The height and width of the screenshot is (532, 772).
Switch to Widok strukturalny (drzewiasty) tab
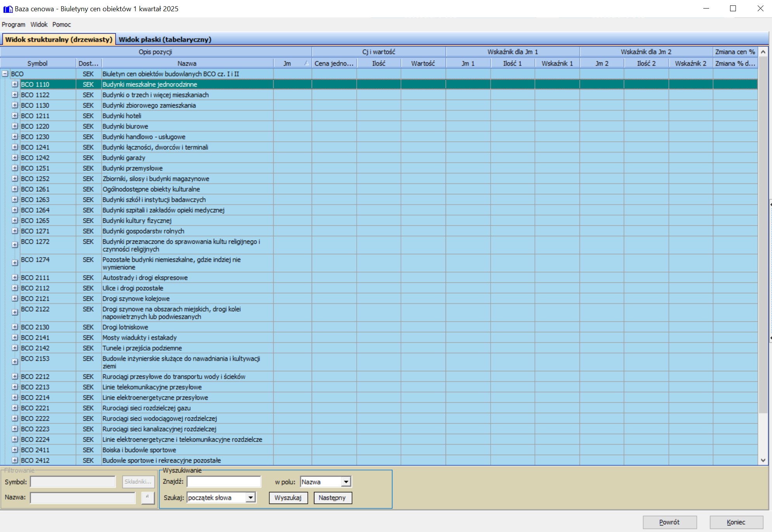tap(59, 40)
